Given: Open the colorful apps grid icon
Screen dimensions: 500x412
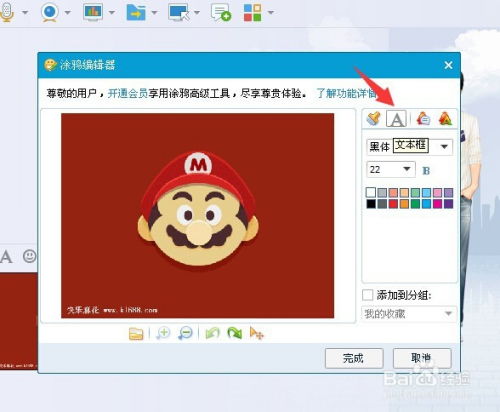Looking at the screenshot, I should point(252,12).
